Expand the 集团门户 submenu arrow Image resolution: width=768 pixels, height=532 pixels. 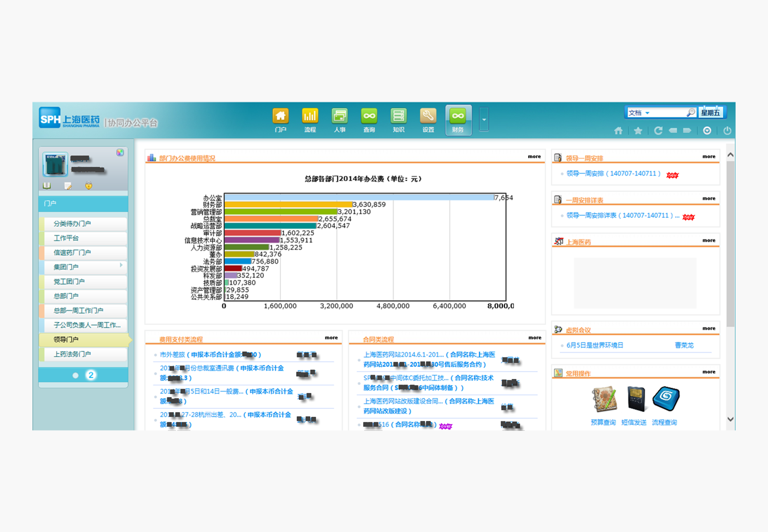coord(121,265)
